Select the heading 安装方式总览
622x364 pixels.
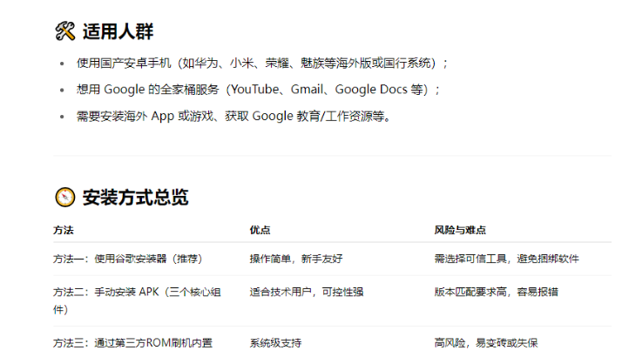(x=135, y=198)
